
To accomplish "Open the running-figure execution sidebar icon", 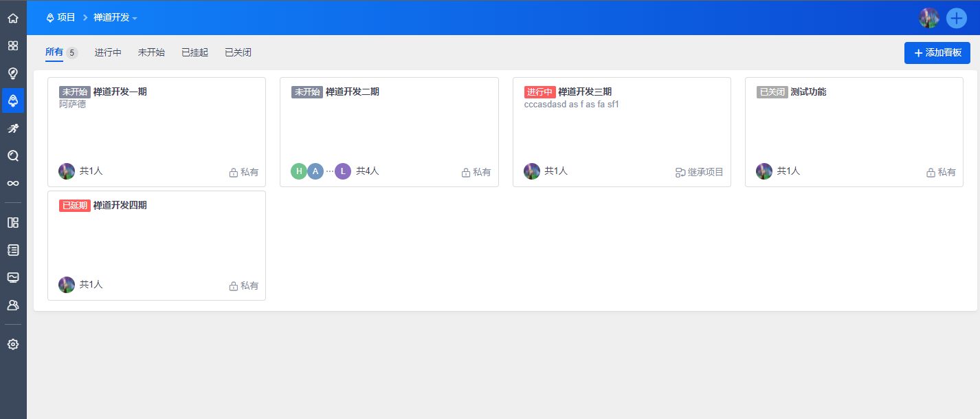I will [x=13, y=128].
